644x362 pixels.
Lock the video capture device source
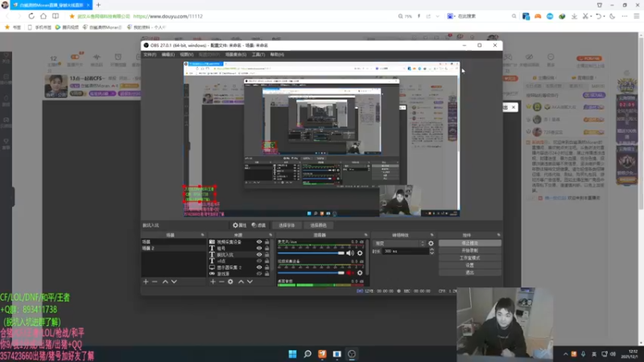(x=267, y=242)
